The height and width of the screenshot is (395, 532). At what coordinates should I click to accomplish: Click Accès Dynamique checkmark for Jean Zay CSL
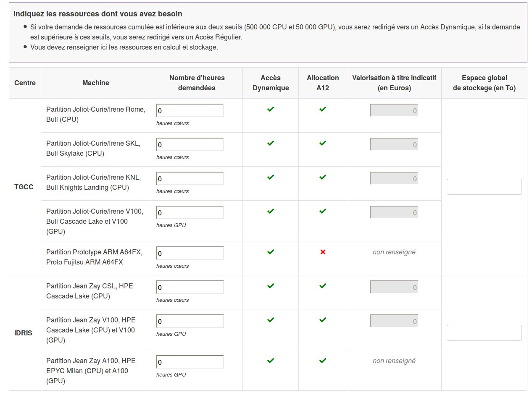[x=271, y=286]
